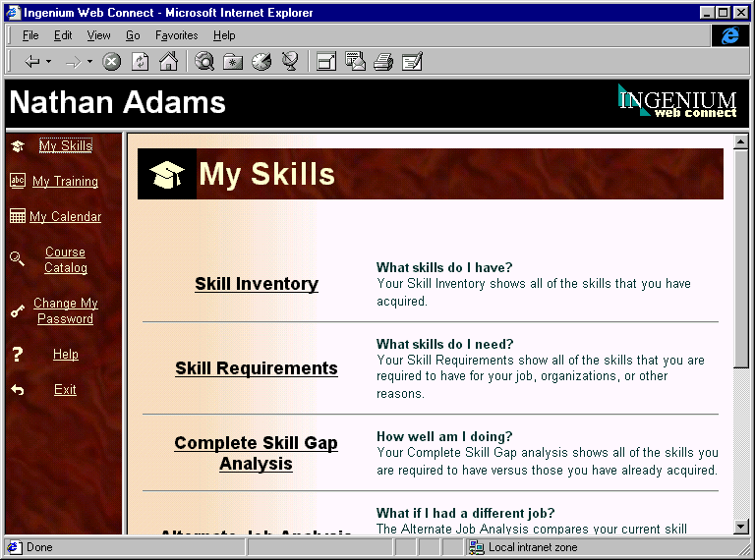
Task: Click the Refresh page icon
Action: pos(141,62)
